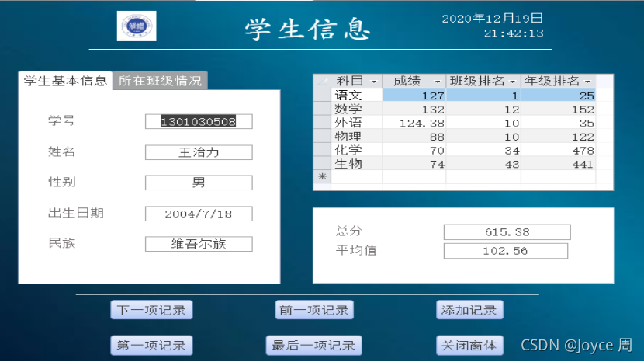The height and width of the screenshot is (362, 644).
Task: Click the 数学 subject cell
Action: (356, 109)
